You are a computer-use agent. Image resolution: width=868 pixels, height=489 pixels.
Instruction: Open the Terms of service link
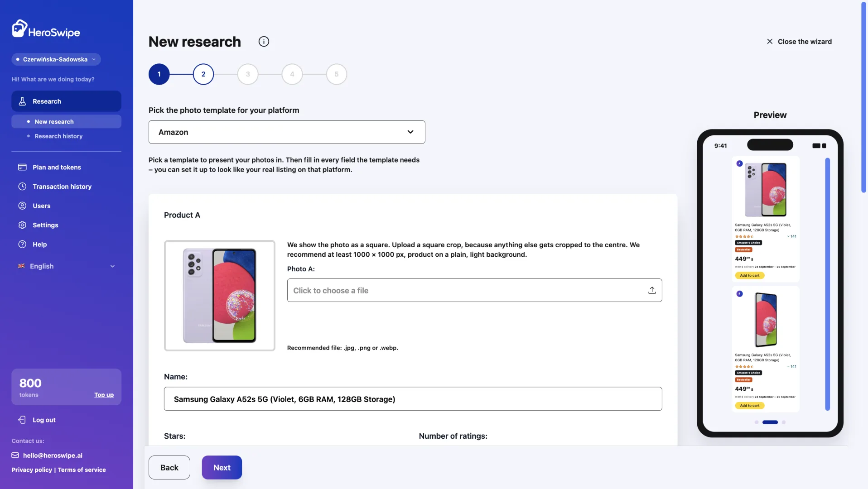click(x=82, y=470)
